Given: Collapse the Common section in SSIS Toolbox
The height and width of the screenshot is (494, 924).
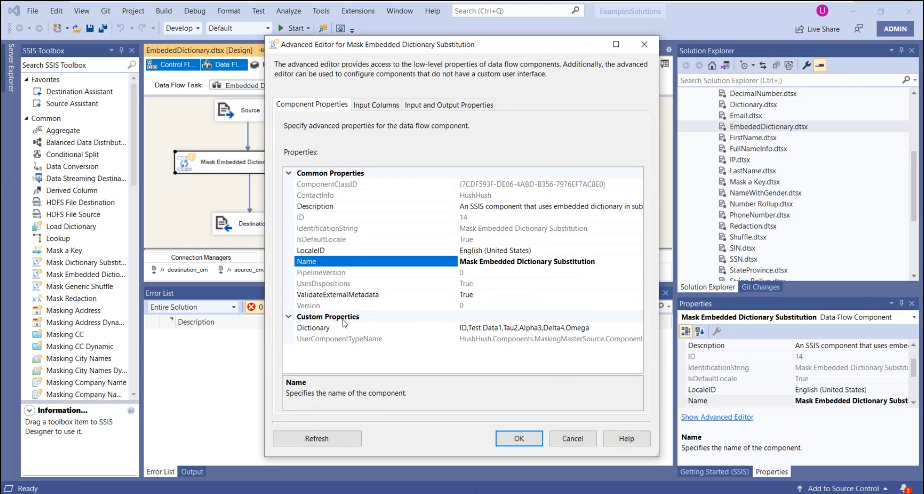Looking at the screenshot, I should [x=27, y=118].
